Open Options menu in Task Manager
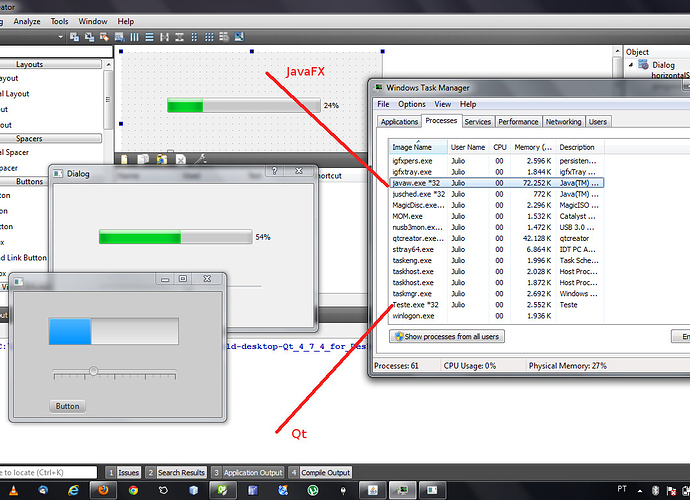Viewport: 690px width, 500px height. point(412,104)
